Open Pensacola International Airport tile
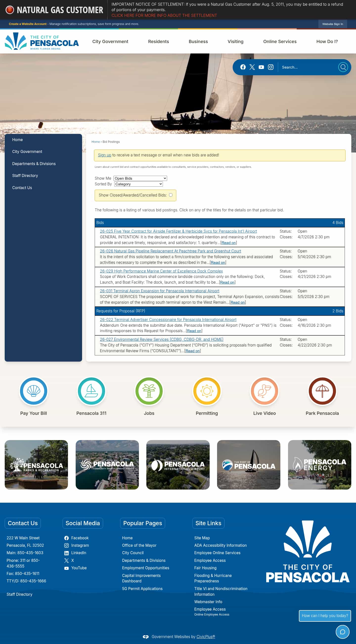This screenshot has width=356, height=644. [x=178, y=465]
